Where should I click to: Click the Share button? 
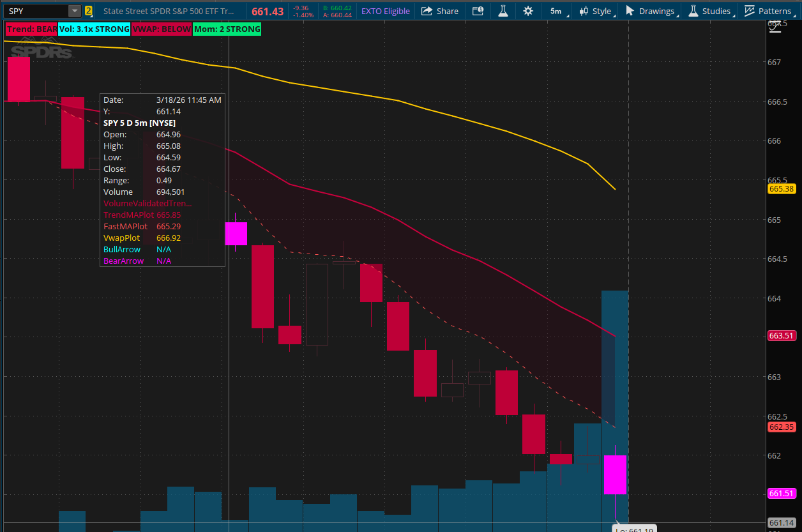tap(439, 11)
